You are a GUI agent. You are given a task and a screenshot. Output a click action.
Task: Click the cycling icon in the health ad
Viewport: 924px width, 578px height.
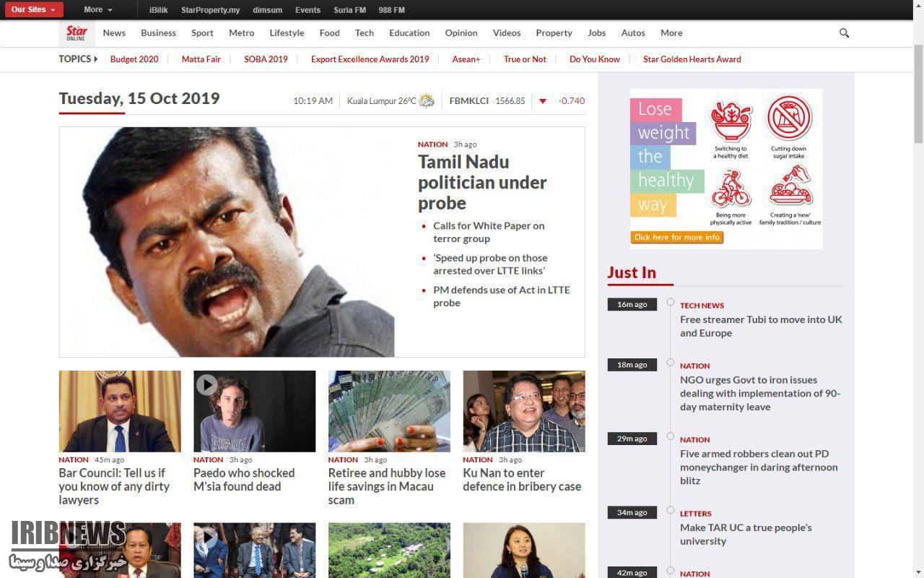pos(730,189)
